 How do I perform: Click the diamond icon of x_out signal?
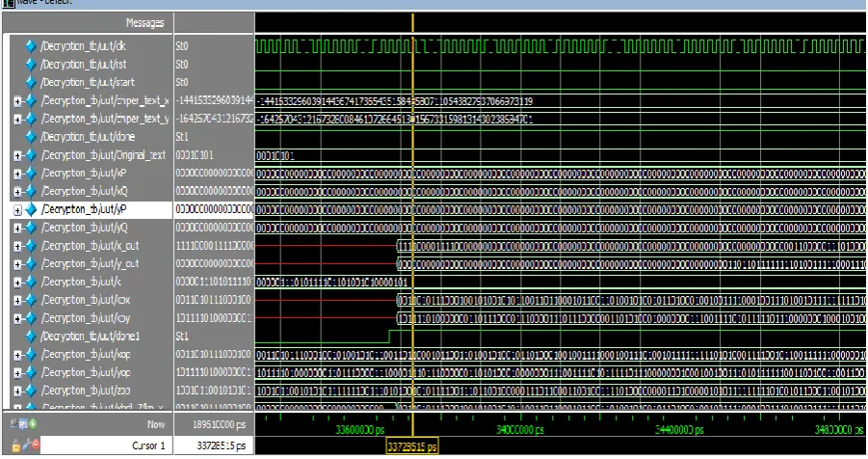pyautogui.click(x=31, y=246)
